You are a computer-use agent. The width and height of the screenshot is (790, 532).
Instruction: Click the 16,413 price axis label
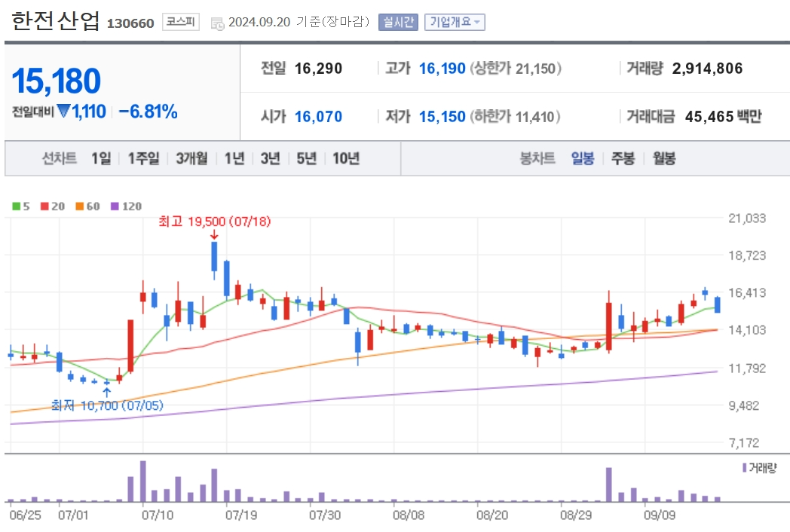(747, 293)
